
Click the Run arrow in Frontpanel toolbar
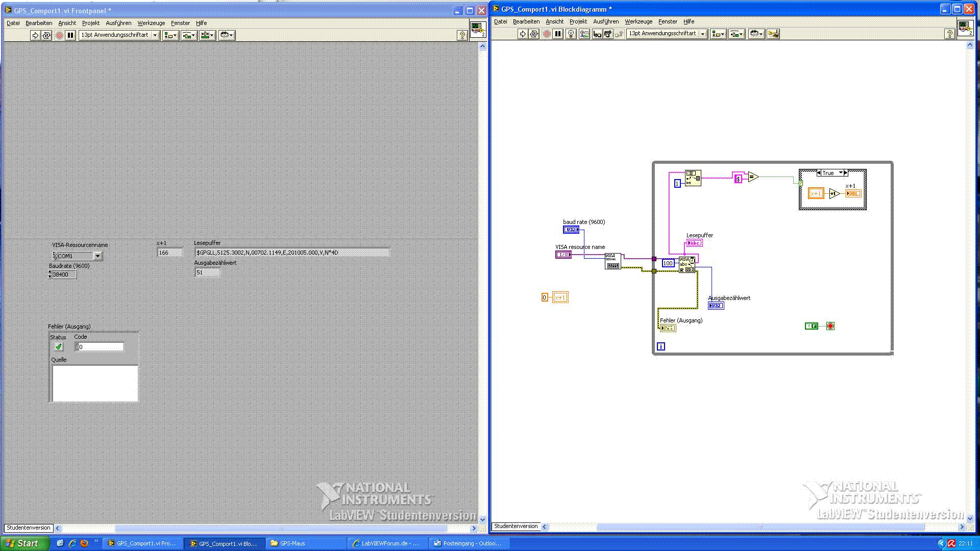point(35,35)
